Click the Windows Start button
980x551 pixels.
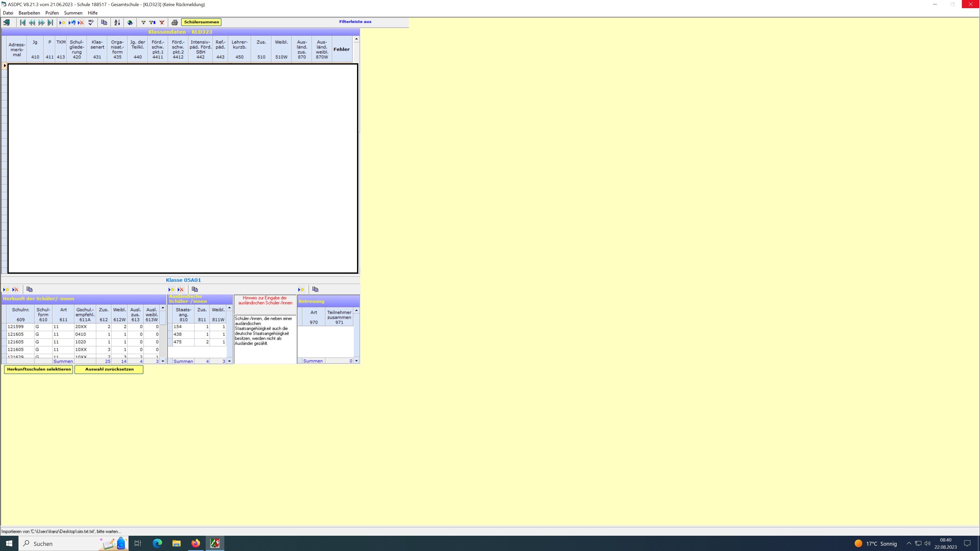pyautogui.click(x=9, y=544)
